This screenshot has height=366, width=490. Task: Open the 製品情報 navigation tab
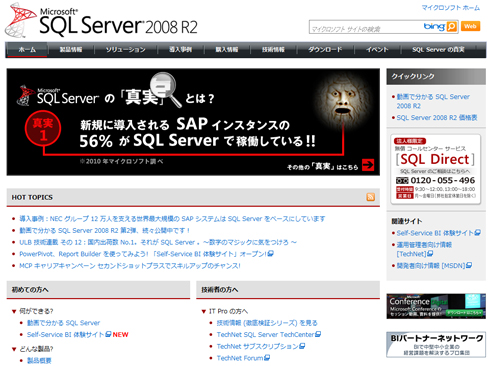tap(71, 50)
